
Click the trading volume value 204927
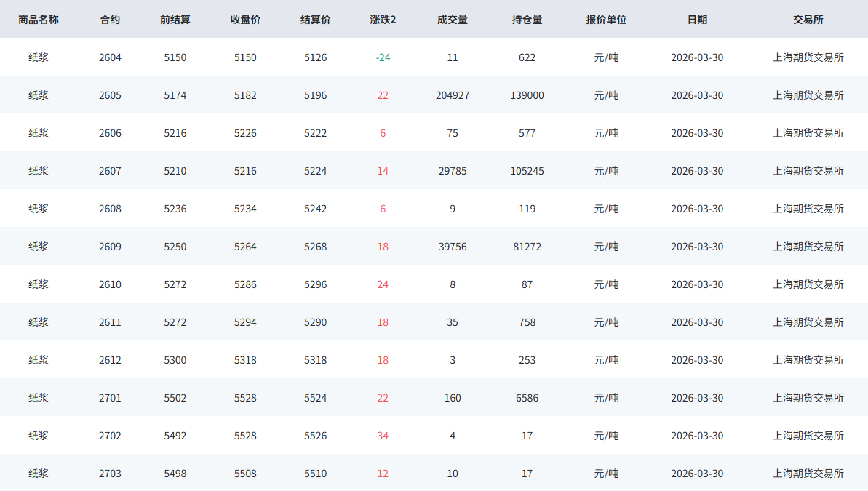[453, 95]
